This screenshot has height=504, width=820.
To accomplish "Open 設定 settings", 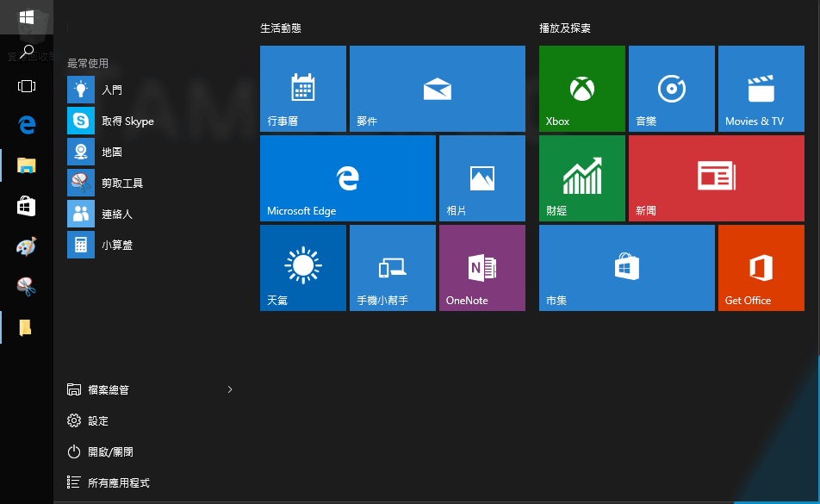I will pyautogui.click(x=87, y=420).
